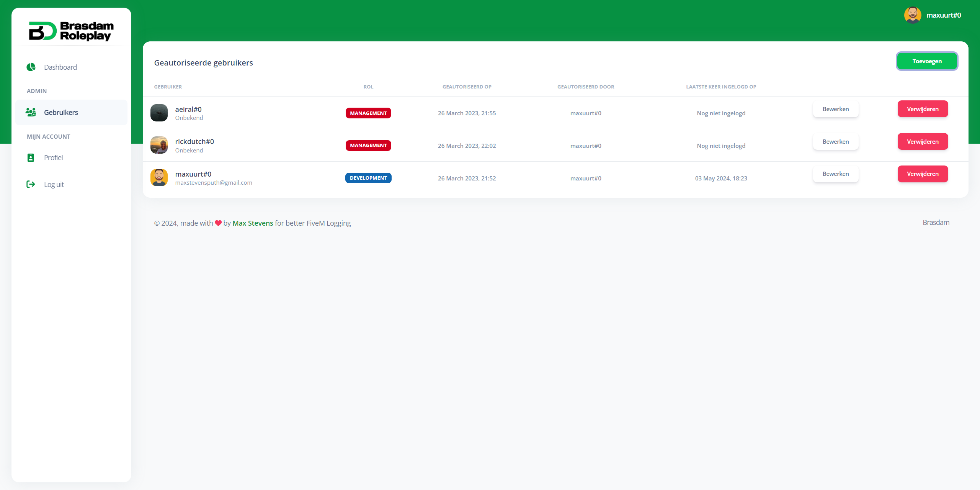The image size is (980, 490).
Task: Click Bewerken for user aeiral#0
Action: pos(835,109)
